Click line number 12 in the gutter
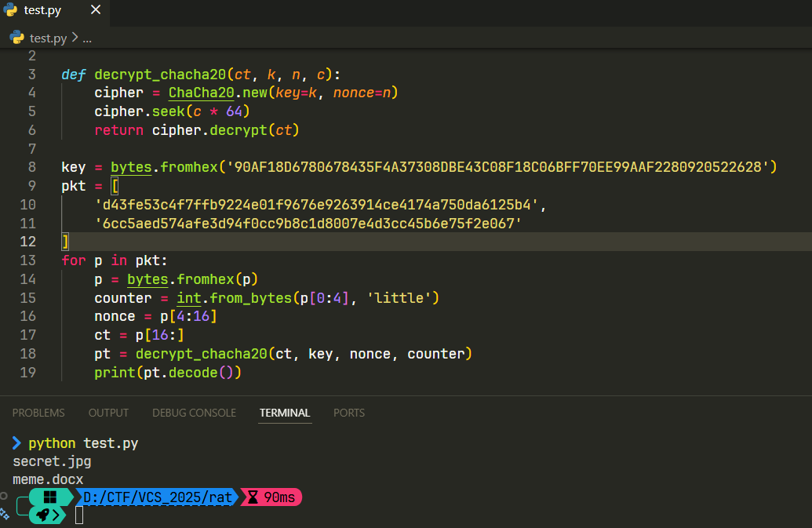812x528 pixels. point(28,242)
